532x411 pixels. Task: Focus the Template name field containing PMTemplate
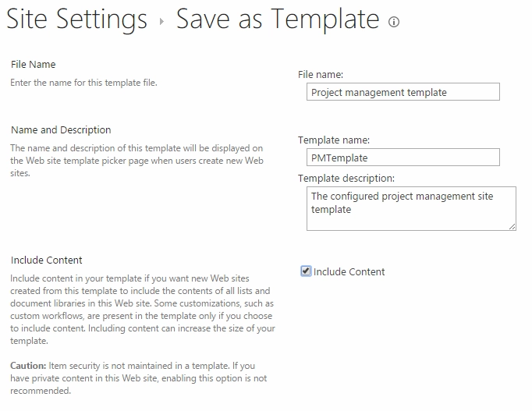tap(403, 158)
